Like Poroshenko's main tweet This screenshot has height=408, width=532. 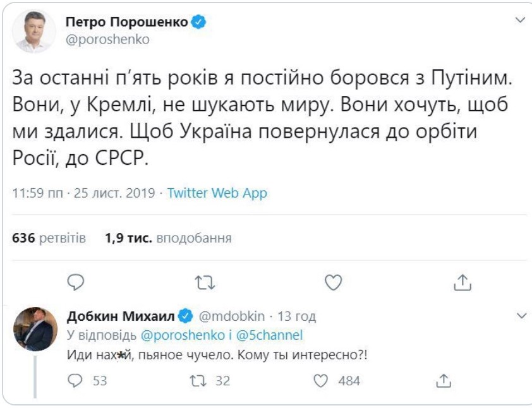(x=333, y=282)
